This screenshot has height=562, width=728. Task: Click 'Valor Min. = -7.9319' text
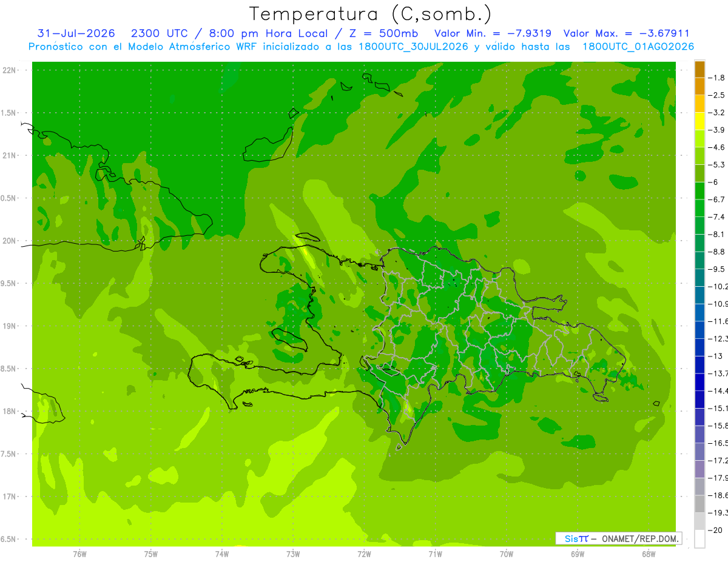click(494, 33)
